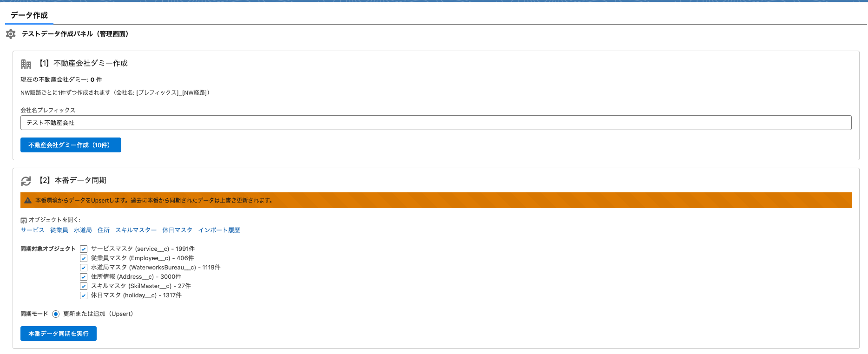The height and width of the screenshot is (354, 868).
Task: Disable the 住所情報 (Address__c) checkbox
Action: [x=84, y=277]
